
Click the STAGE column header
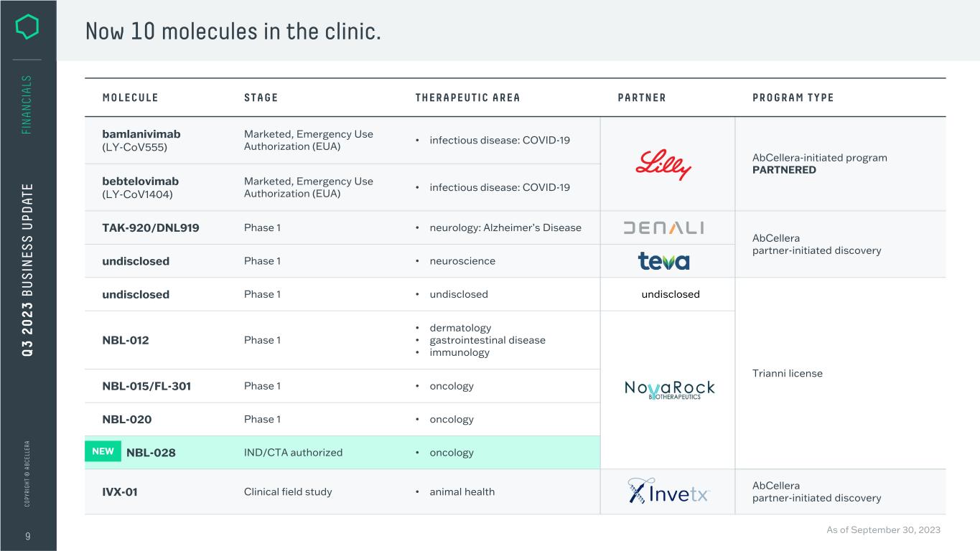261,98
